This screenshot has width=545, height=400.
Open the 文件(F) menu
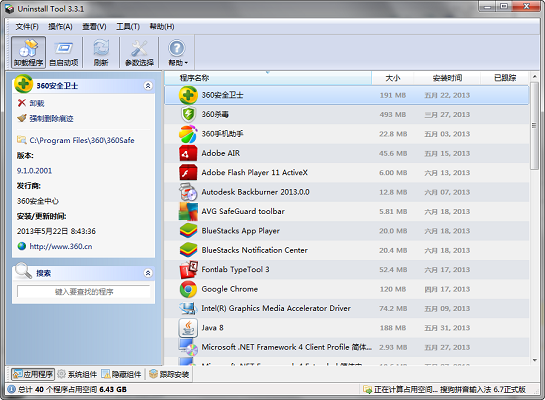pos(27,26)
